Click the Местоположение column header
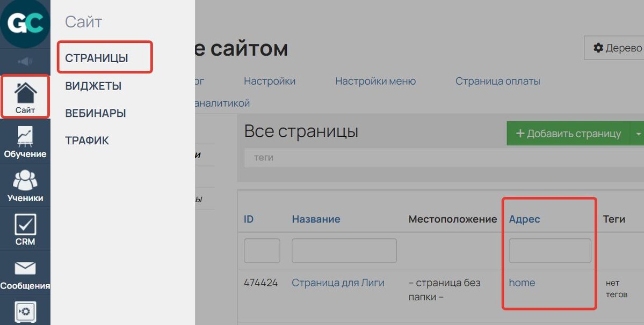 click(x=453, y=219)
